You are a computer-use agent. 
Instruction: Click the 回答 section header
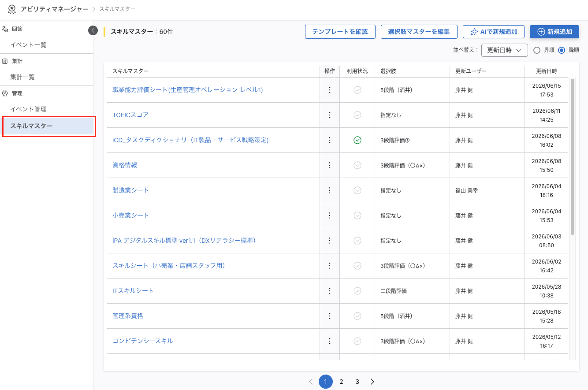click(17, 29)
